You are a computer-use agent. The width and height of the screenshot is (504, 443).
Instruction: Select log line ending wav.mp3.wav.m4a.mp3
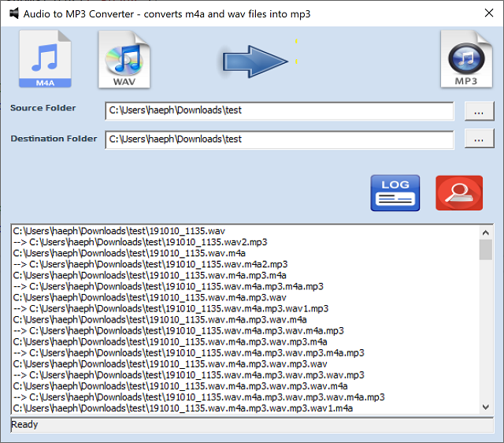click(x=199, y=397)
